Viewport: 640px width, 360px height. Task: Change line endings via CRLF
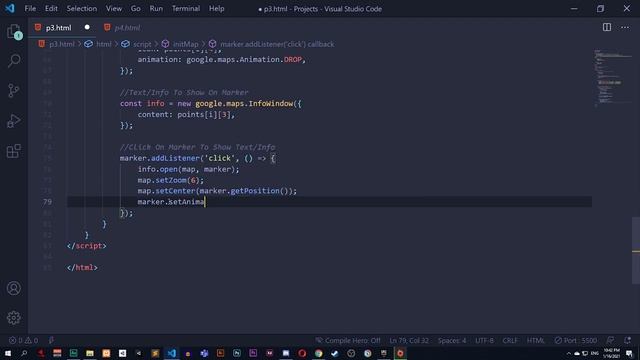pos(510,340)
